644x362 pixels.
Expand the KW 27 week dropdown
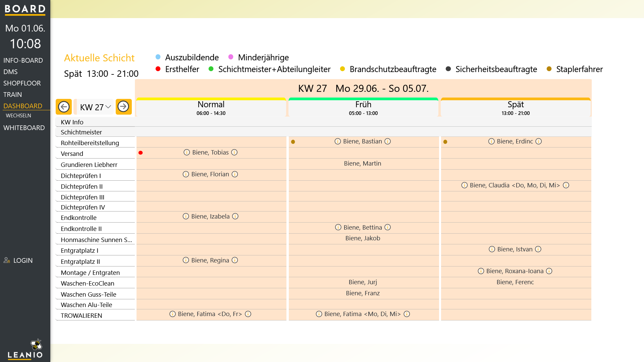(95, 107)
